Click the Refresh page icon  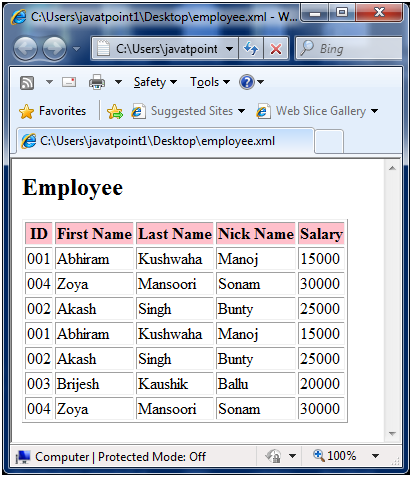pyautogui.click(x=251, y=49)
